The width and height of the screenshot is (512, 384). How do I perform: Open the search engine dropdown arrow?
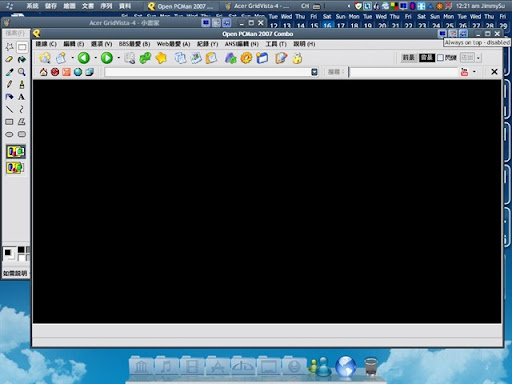coord(474,72)
